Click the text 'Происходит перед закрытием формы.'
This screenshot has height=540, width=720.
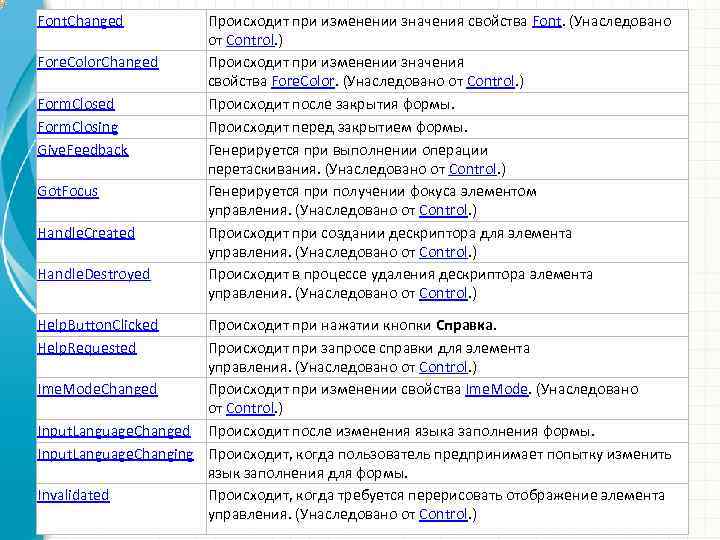tap(338, 128)
